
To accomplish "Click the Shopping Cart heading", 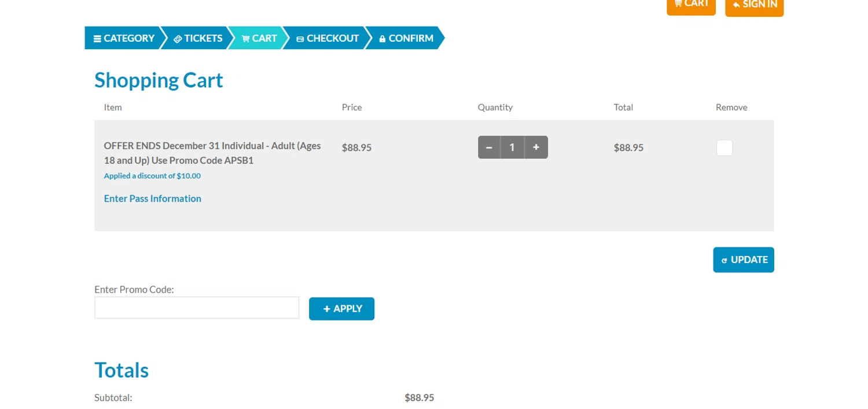I will [x=159, y=80].
